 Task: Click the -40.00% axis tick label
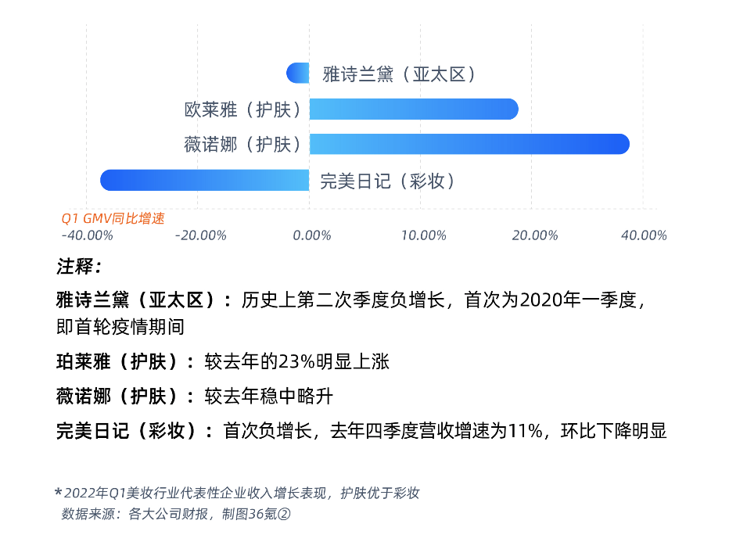(x=88, y=235)
